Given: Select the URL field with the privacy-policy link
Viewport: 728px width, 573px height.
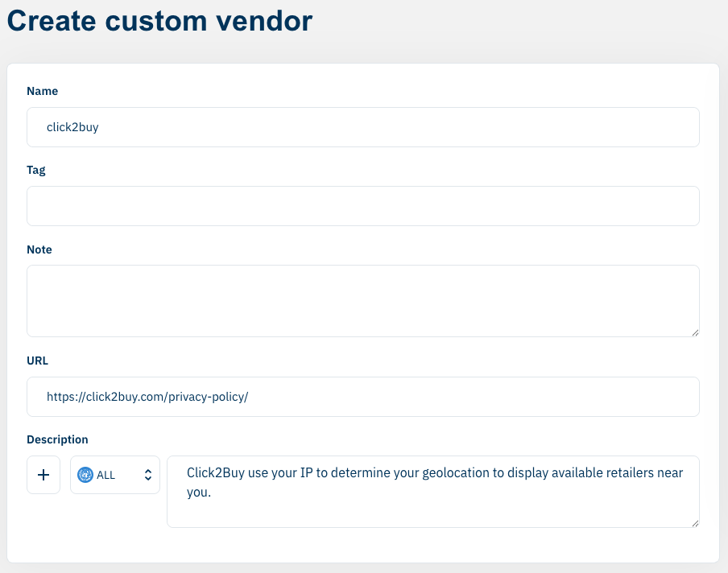Looking at the screenshot, I should point(363,397).
